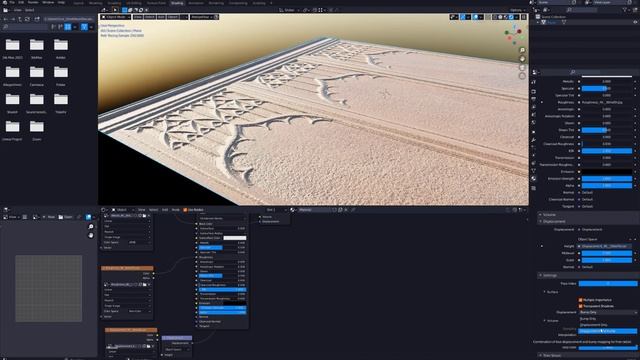Refresh the file browser listing
Image resolution: width=640 pixels, height=360 pixels.
coord(27,19)
